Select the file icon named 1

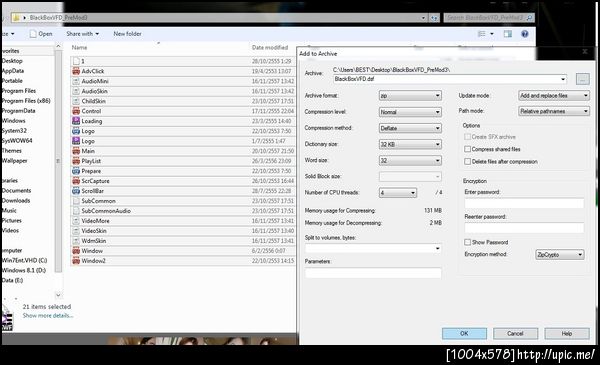click(76, 61)
